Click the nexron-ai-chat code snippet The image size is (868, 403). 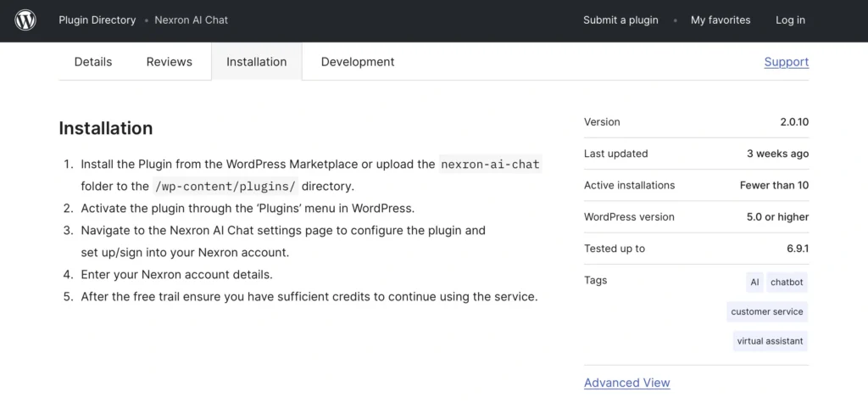[490, 165]
